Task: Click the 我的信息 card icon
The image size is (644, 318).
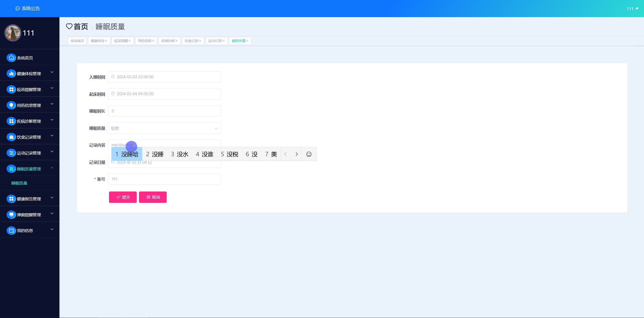Action: click(x=11, y=231)
